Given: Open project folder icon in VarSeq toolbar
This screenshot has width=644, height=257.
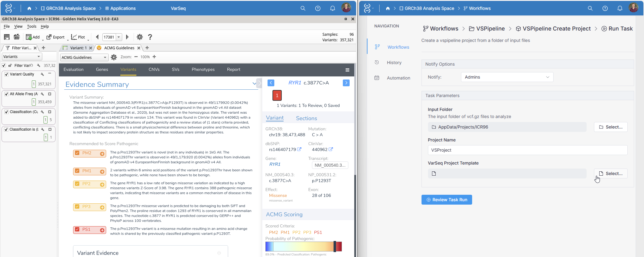Looking at the screenshot, I should tap(17, 37).
